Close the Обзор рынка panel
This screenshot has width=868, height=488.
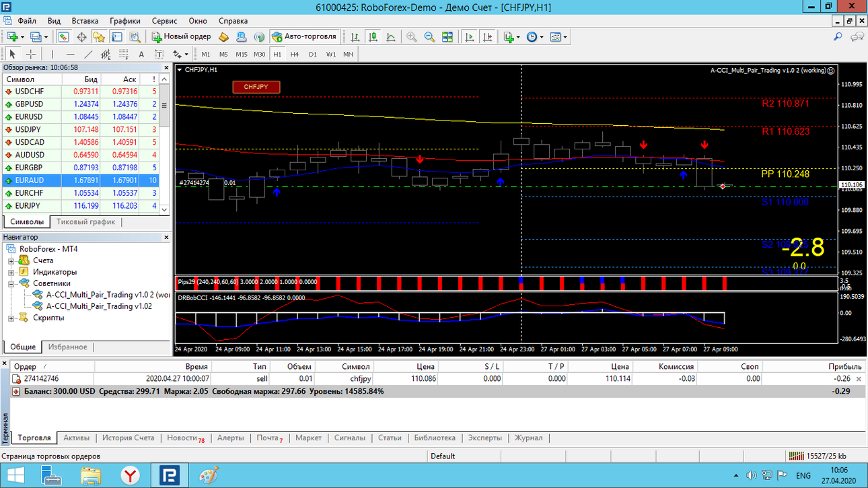tap(166, 67)
